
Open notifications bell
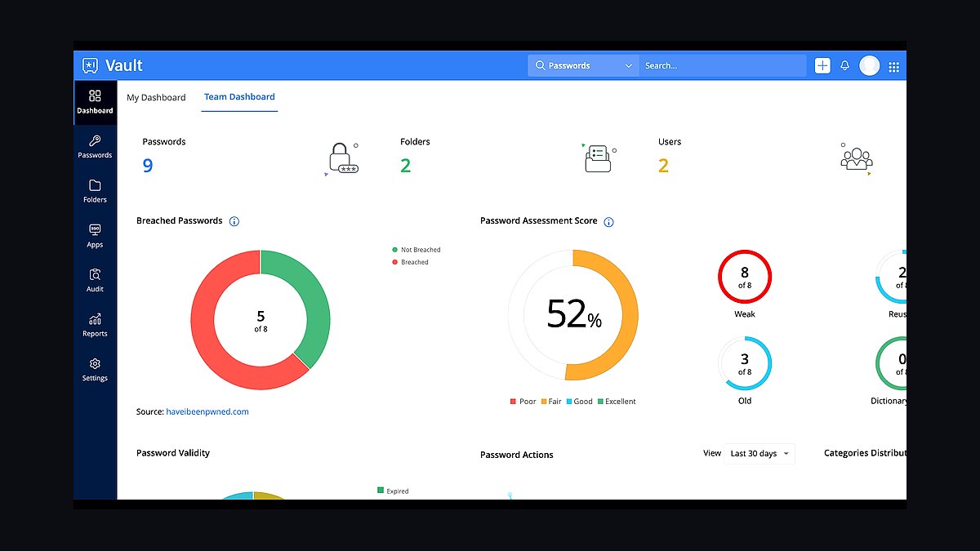point(845,65)
